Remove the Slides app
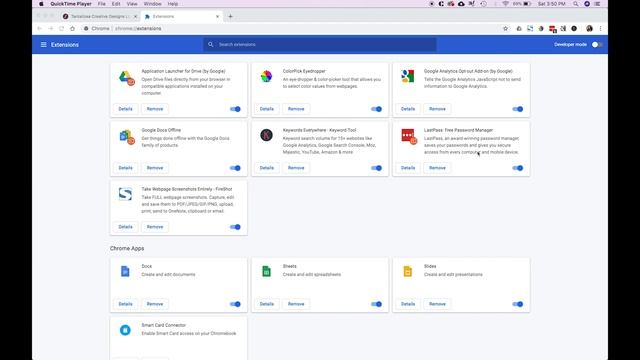Viewport: 640px width, 360px height. (x=437, y=304)
